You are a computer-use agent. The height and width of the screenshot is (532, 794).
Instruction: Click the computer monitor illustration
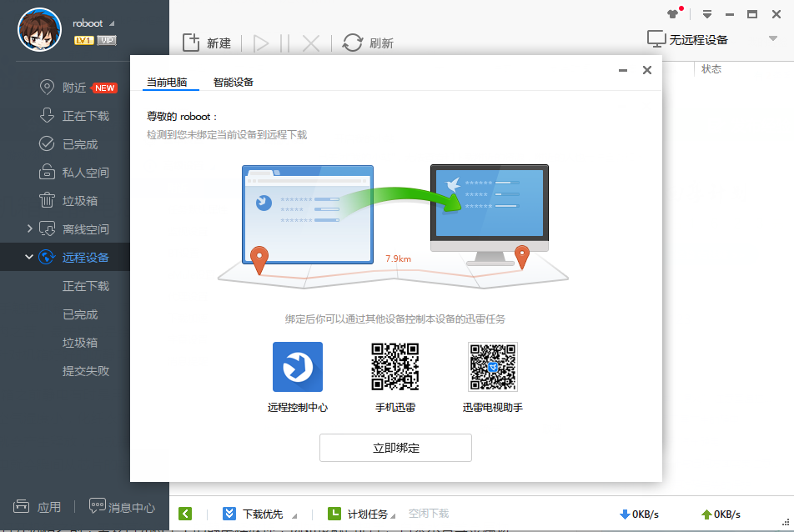(x=489, y=214)
